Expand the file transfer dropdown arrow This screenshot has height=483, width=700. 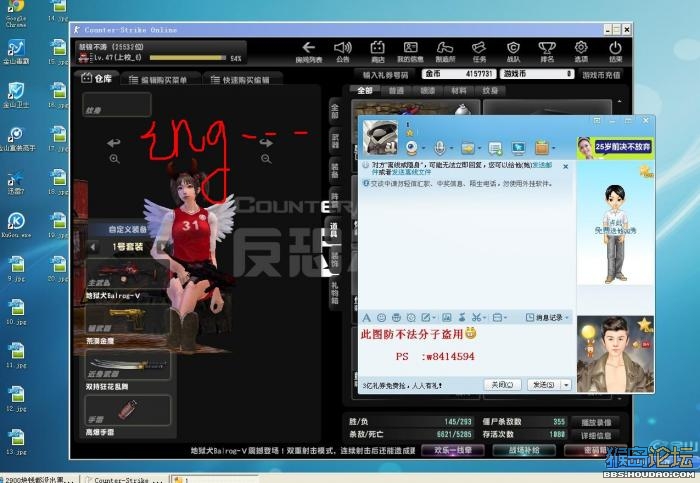click(479, 148)
